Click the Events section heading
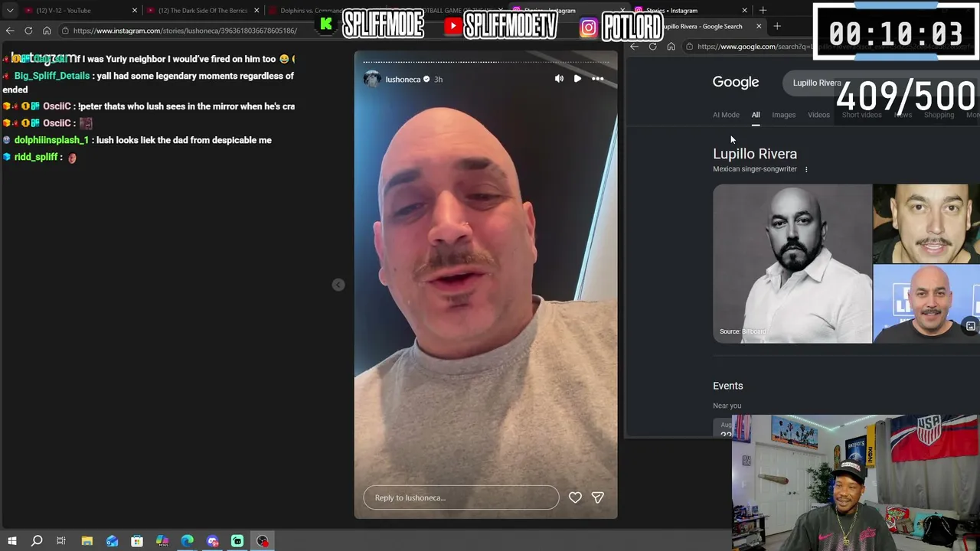This screenshot has width=980, height=551. (728, 386)
